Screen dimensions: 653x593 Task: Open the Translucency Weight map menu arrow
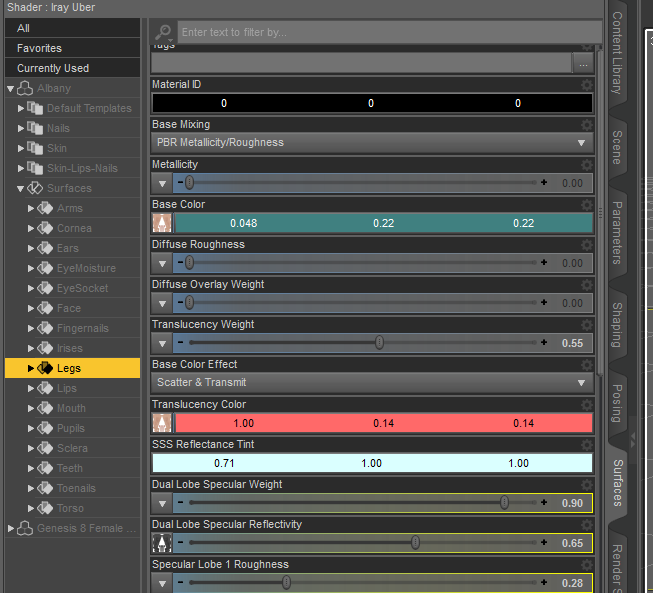coord(162,343)
